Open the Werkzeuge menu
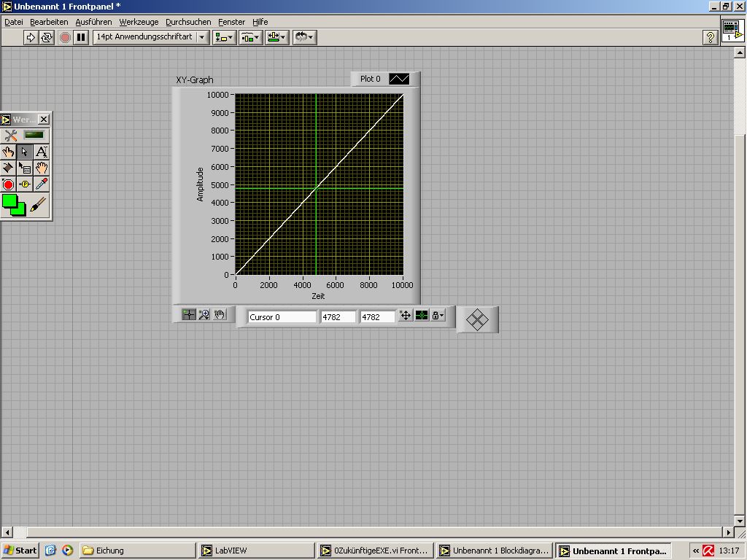Screen dimensions: 747x560 (139, 22)
